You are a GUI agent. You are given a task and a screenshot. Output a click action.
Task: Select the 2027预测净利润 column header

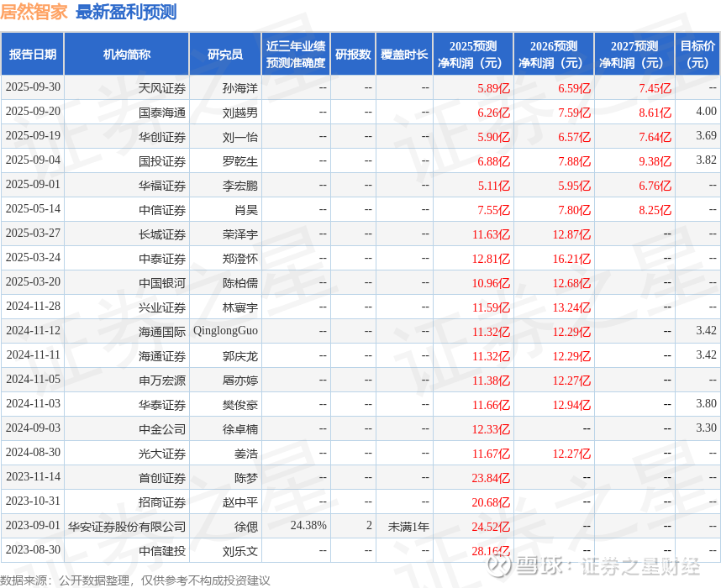(x=634, y=55)
